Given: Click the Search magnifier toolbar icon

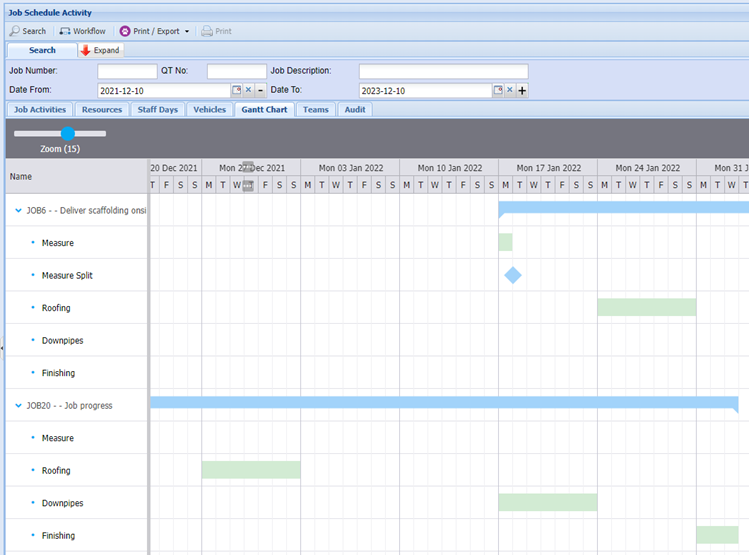Looking at the screenshot, I should (x=16, y=31).
